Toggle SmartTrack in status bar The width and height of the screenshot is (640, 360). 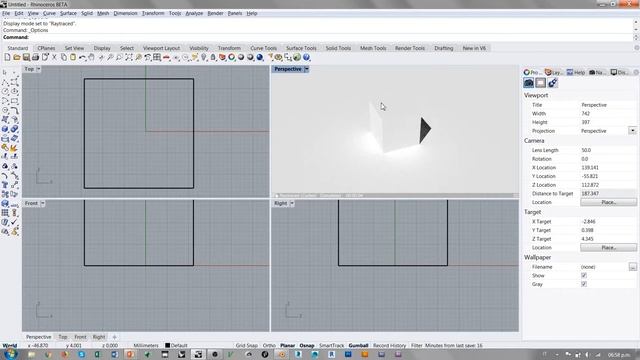[x=331, y=345]
